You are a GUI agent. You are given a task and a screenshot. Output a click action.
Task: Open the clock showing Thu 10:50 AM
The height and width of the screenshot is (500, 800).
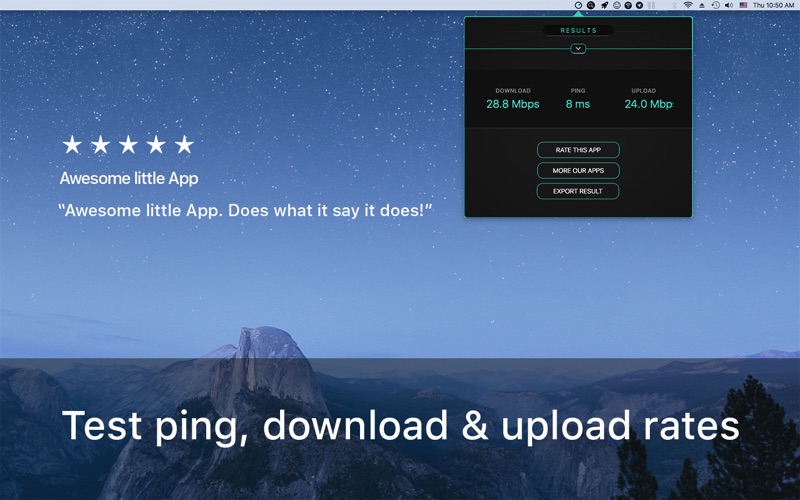[x=773, y=5]
